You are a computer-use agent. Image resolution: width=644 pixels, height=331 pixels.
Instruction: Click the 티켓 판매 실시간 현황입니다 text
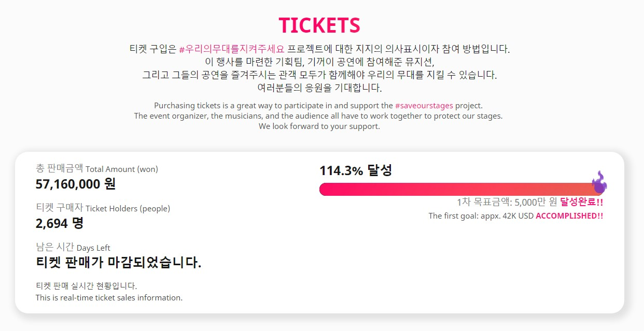[86, 286]
